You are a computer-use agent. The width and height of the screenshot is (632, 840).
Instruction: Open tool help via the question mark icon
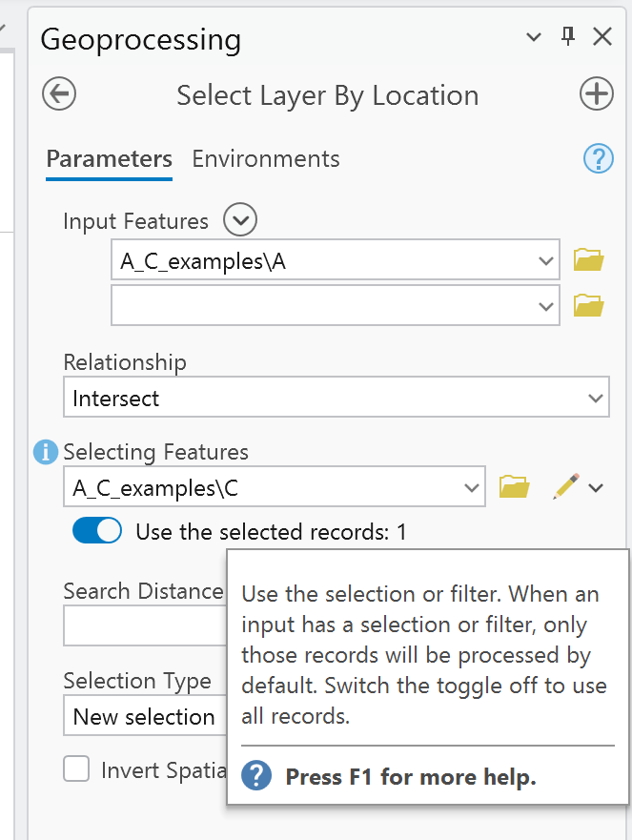pos(599,158)
